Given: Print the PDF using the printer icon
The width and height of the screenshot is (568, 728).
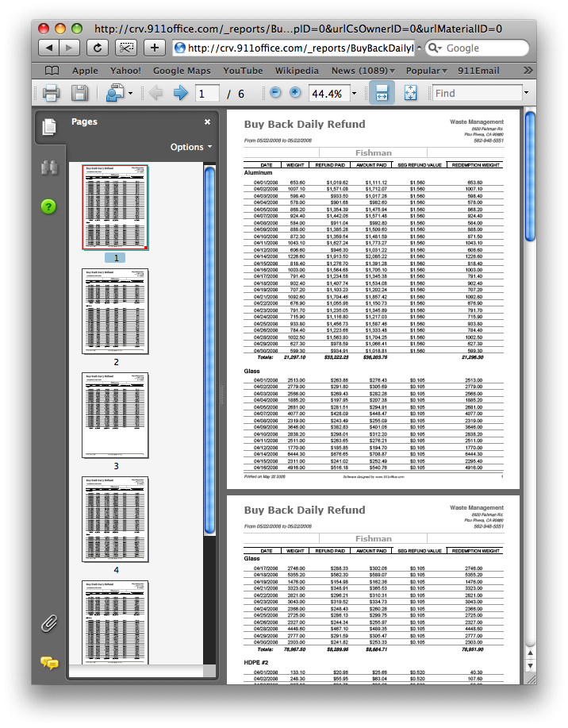Looking at the screenshot, I should click(51, 93).
